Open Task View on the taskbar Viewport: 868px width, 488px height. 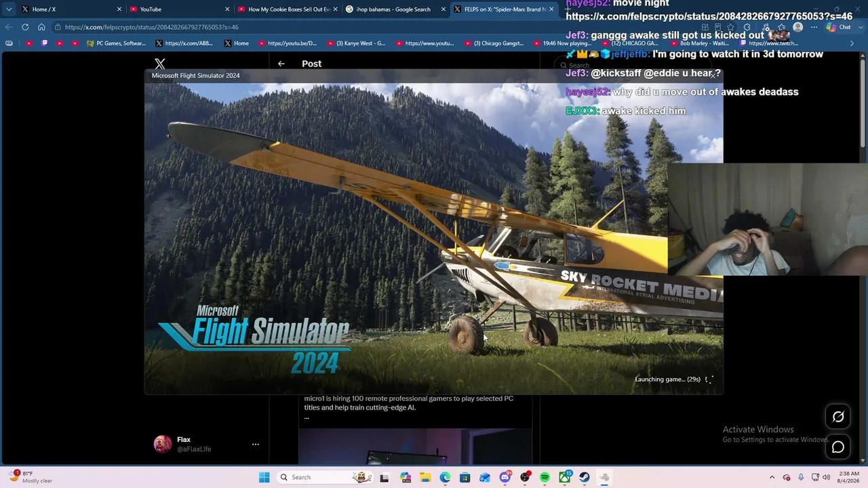(x=384, y=477)
